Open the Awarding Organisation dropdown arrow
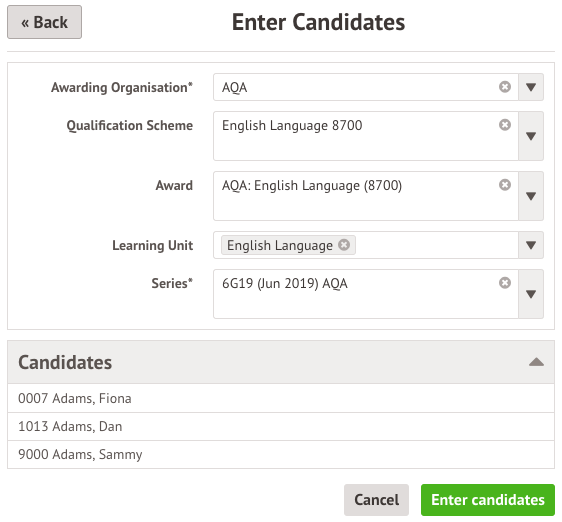Image resolution: width=562 pixels, height=522 pixels. [x=531, y=87]
